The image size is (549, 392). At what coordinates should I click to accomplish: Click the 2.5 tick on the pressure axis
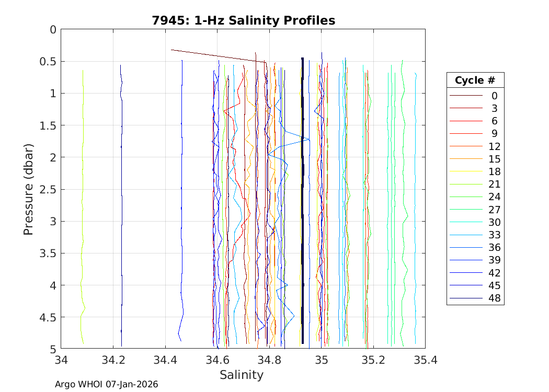(x=48, y=189)
